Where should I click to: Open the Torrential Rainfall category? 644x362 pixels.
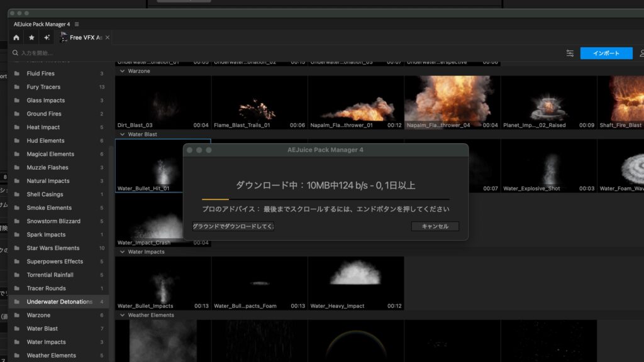(58, 275)
